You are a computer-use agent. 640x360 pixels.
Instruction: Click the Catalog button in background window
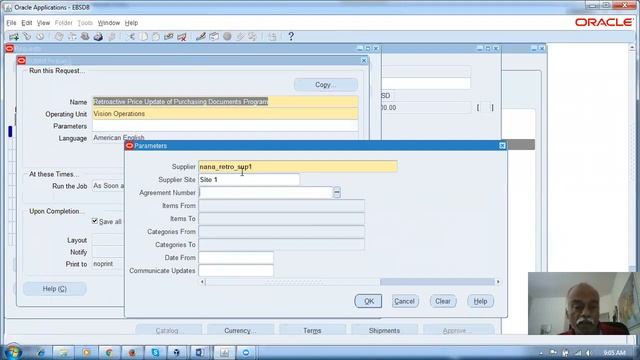pos(169,330)
